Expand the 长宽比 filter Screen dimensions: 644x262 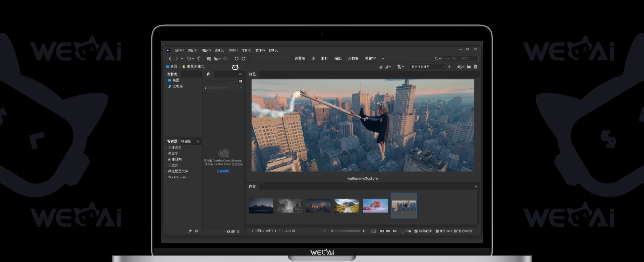pyautogui.click(x=166, y=166)
